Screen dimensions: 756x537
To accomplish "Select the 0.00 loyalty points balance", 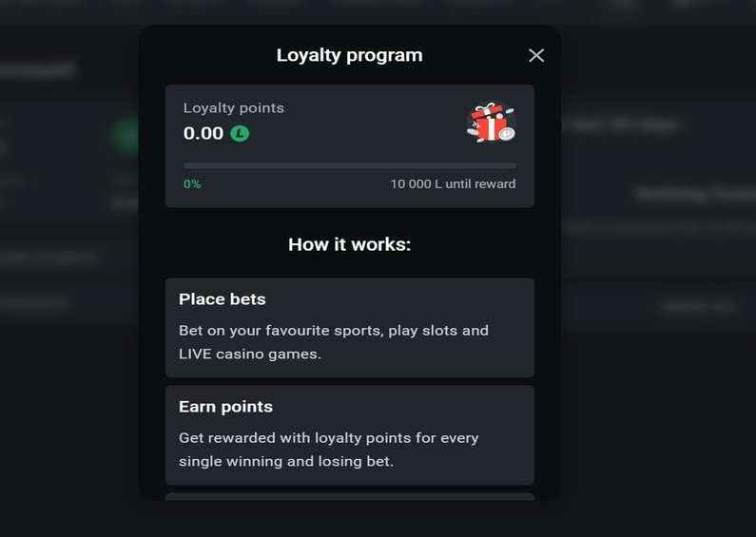I will pos(204,133).
